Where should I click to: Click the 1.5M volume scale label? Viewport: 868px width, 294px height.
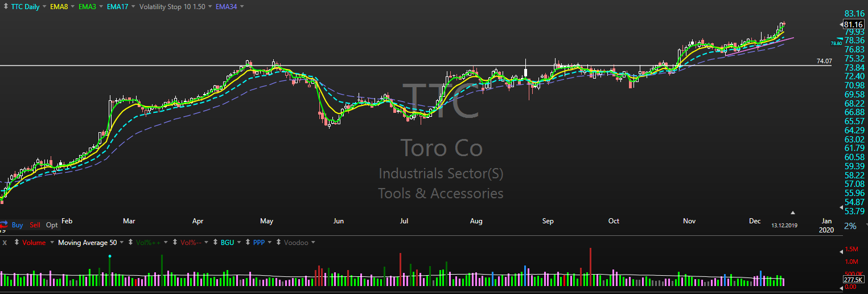point(851,250)
